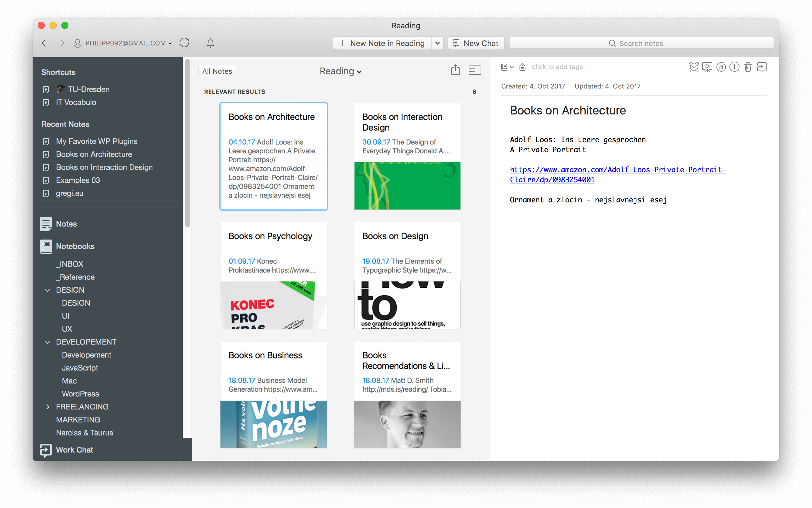Image resolution: width=812 pixels, height=508 pixels.
Task: Set a reminder with alarm clock icon
Action: click(693, 67)
